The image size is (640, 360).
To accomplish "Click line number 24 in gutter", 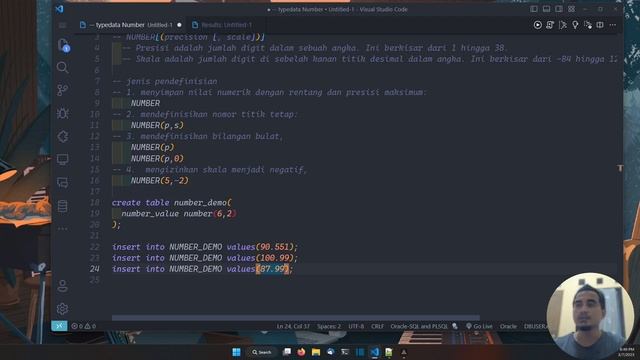I will [95, 269].
